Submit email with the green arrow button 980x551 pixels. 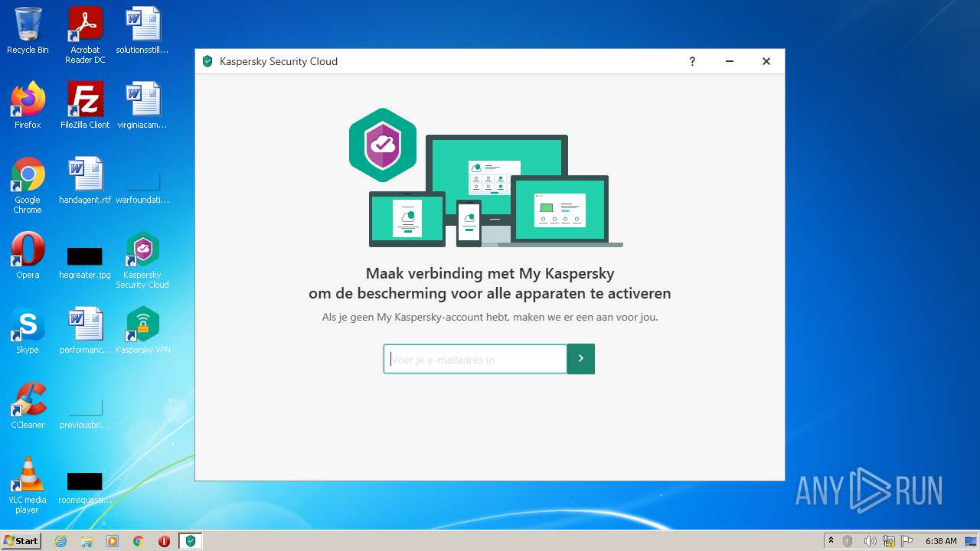point(581,359)
